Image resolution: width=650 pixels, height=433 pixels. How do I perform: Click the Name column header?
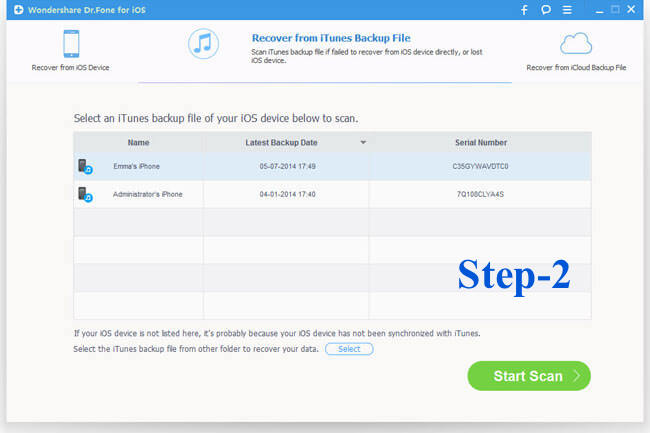click(138, 143)
